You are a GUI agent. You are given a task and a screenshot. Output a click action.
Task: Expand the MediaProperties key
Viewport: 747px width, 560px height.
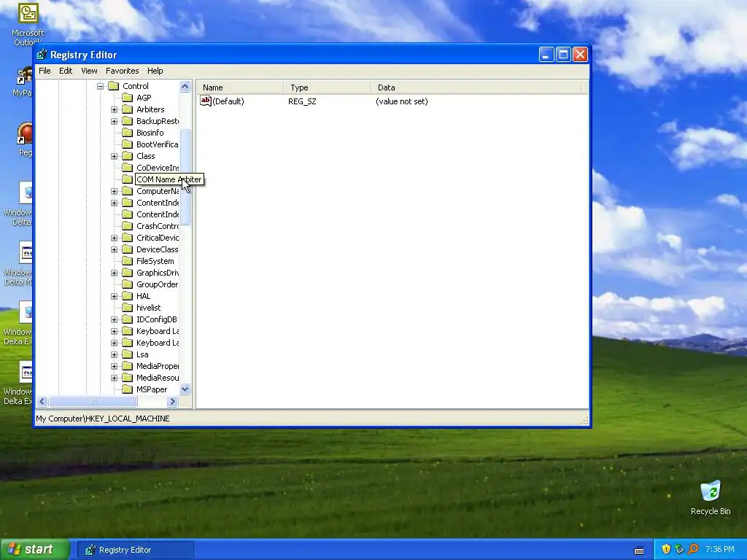coord(115,366)
